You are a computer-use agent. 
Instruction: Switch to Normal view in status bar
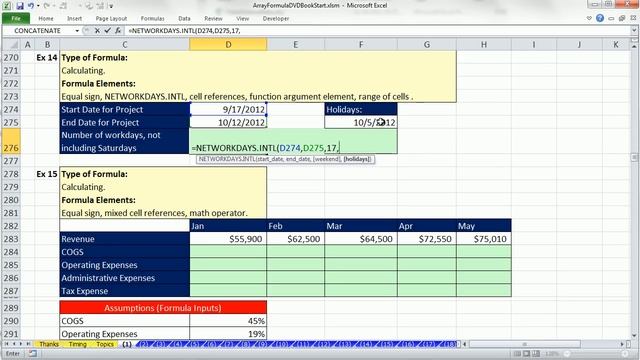(x=517, y=353)
